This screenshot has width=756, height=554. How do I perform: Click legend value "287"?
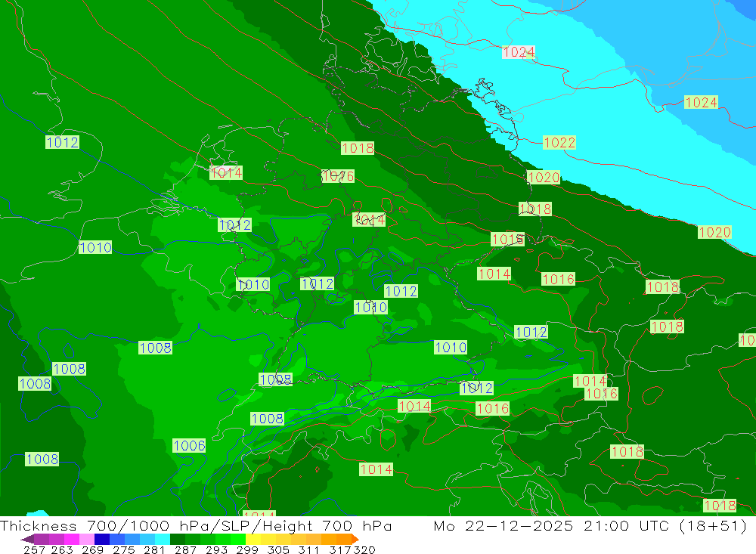click(184, 549)
